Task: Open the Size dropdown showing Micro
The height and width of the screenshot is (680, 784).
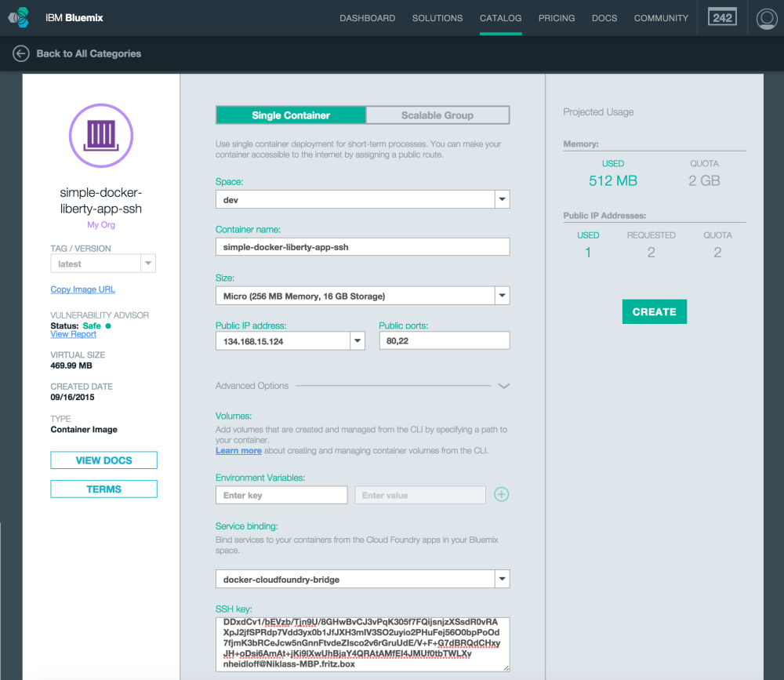Action: click(x=362, y=296)
